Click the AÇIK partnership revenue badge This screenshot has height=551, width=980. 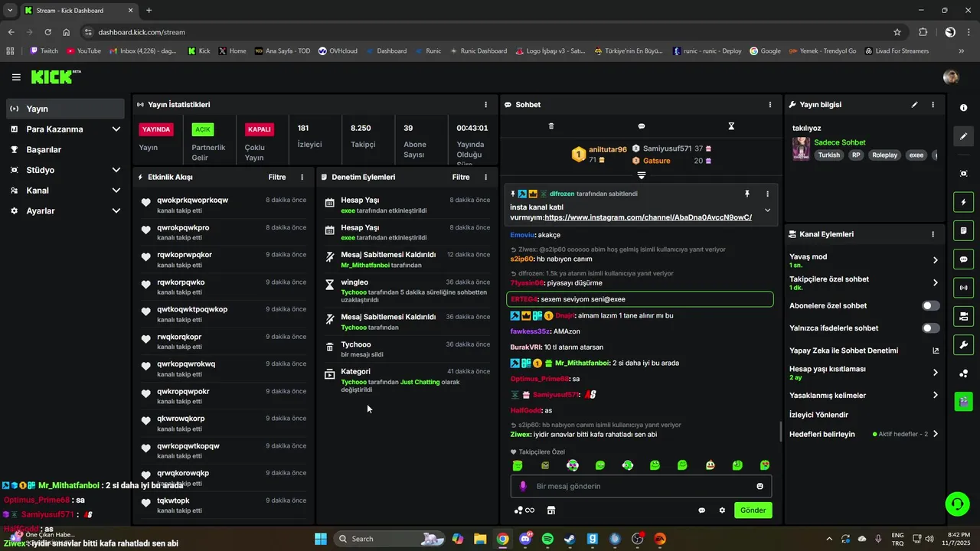tap(202, 129)
